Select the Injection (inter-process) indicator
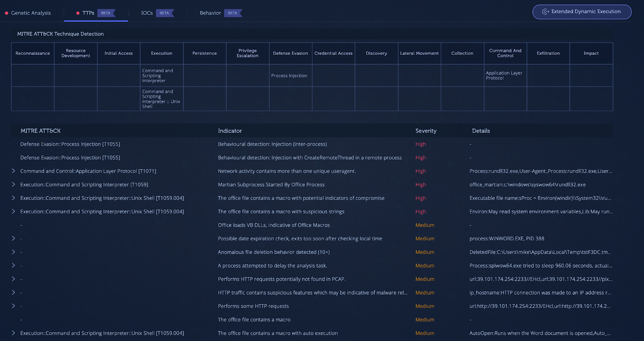 click(272, 144)
